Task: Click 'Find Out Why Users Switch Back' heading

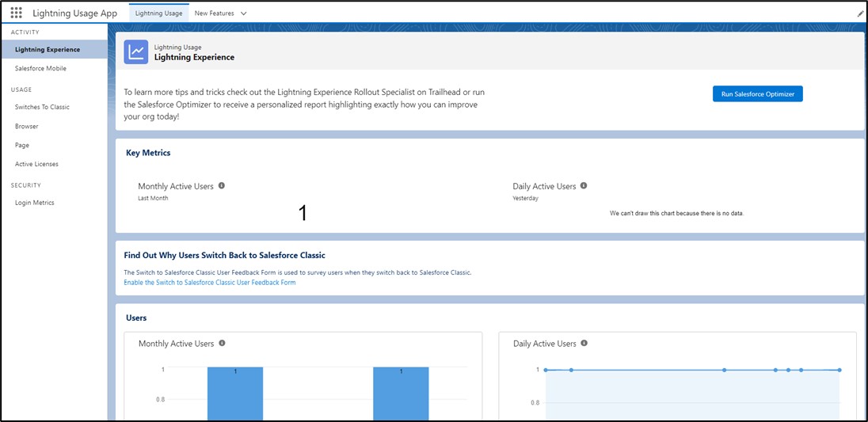Action: (x=225, y=256)
